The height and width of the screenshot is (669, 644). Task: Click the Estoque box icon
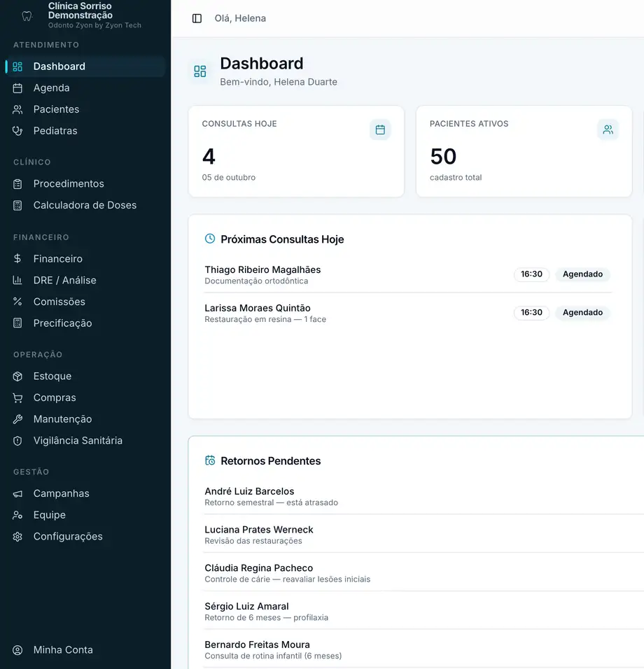[17, 376]
